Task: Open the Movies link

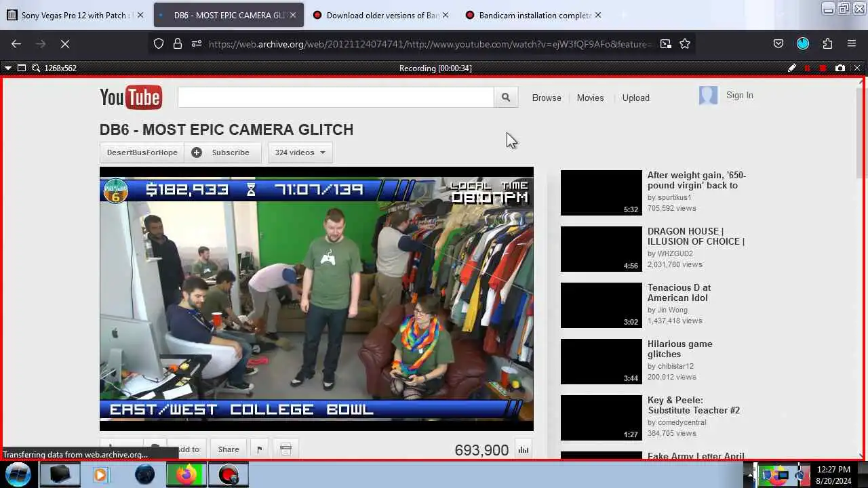Action: coord(590,98)
